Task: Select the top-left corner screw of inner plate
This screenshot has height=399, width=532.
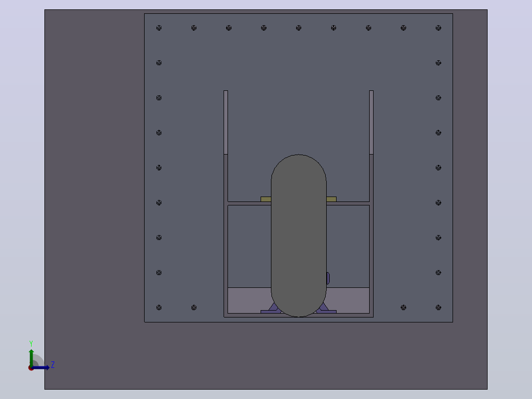Action: (159, 28)
